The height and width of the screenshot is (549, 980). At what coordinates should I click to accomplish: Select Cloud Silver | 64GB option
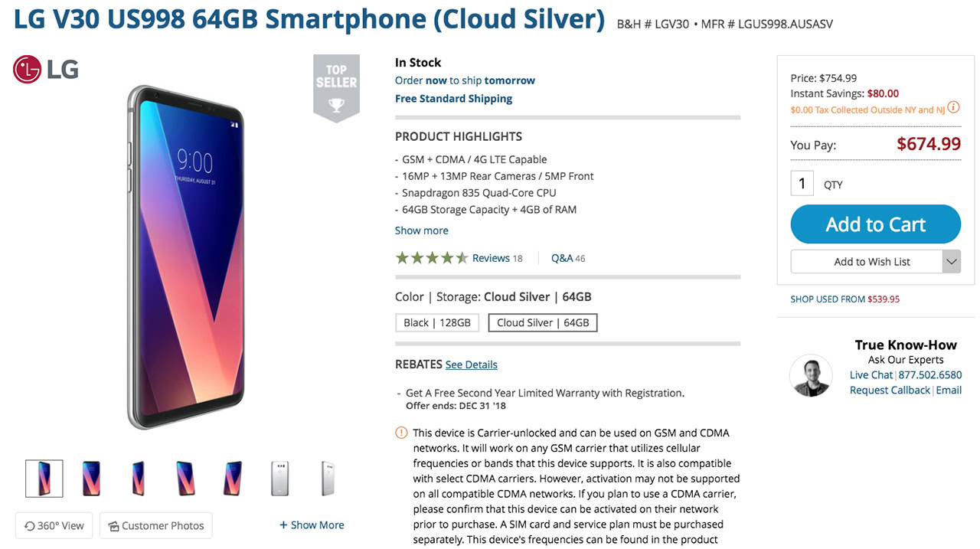[543, 322]
